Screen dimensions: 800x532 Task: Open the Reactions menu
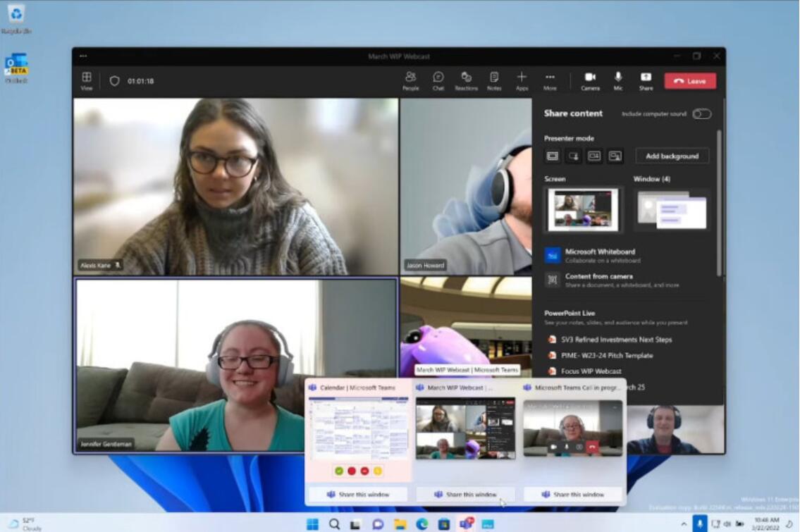(466, 80)
